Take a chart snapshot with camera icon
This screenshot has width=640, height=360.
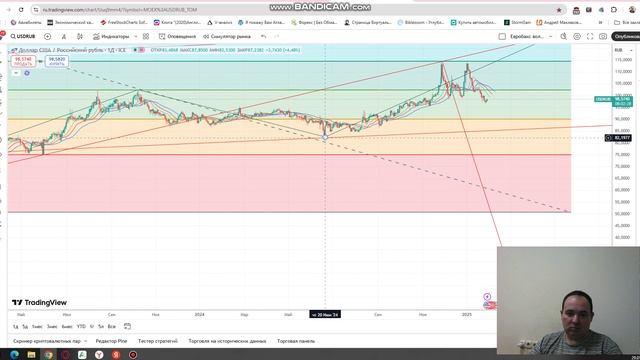[x=603, y=37]
